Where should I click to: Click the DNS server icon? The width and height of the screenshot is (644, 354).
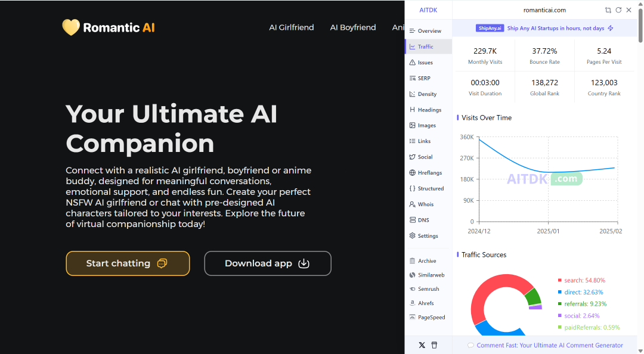(413, 220)
